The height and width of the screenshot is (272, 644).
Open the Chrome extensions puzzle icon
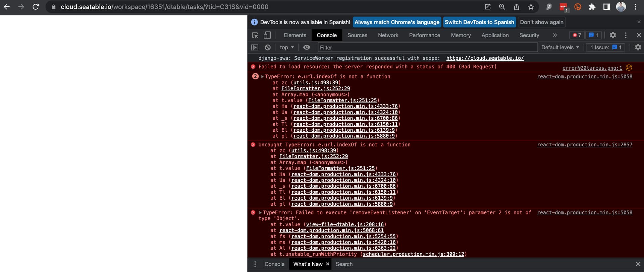[x=592, y=7]
